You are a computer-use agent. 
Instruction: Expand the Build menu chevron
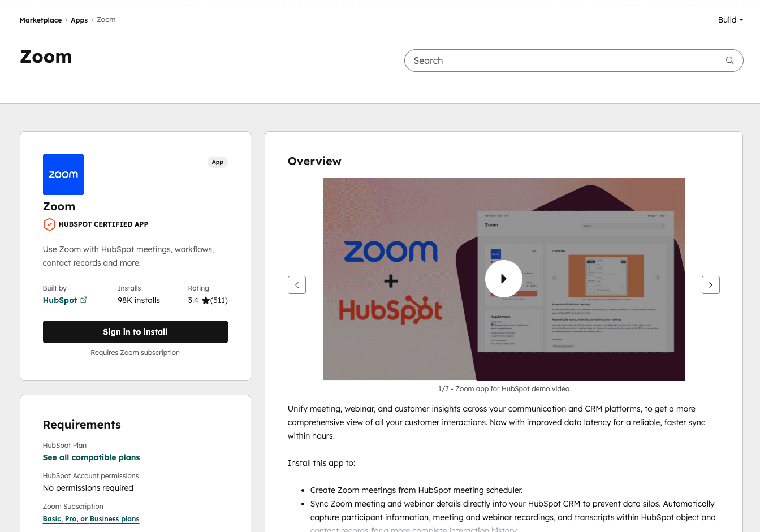[742, 20]
